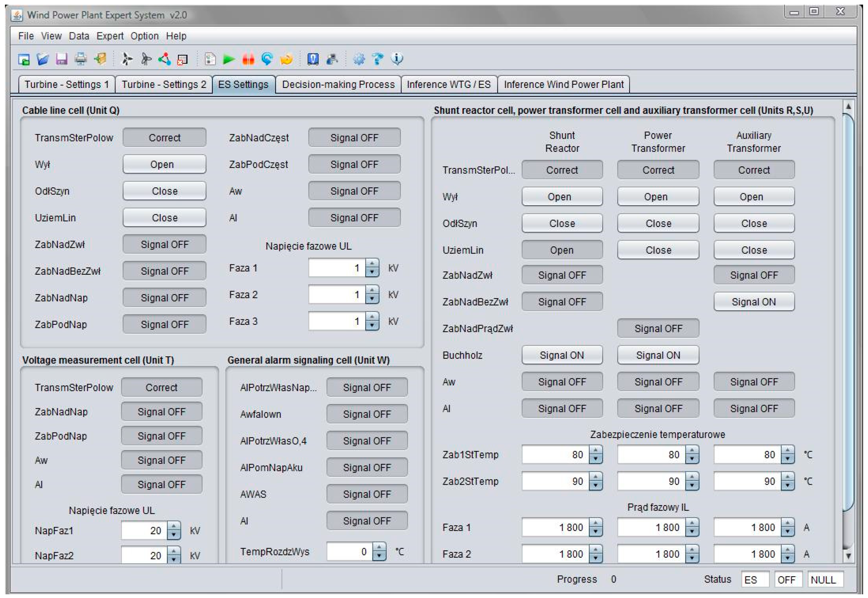The height and width of the screenshot is (598, 868).
Task: Click the blue folder Open icon
Action: [43, 59]
